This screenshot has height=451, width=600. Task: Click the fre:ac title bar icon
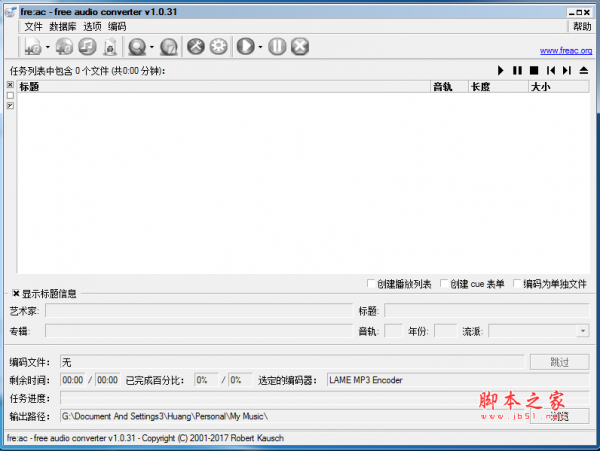[11, 11]
